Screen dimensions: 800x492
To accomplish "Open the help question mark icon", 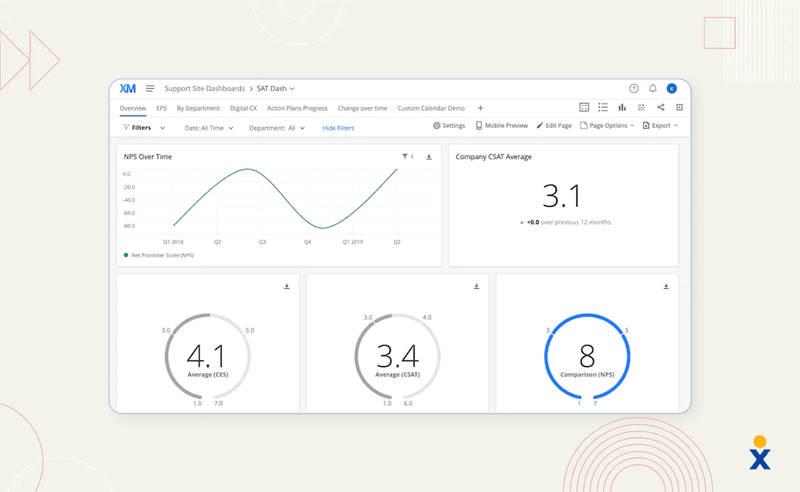I will click(634, 89).
